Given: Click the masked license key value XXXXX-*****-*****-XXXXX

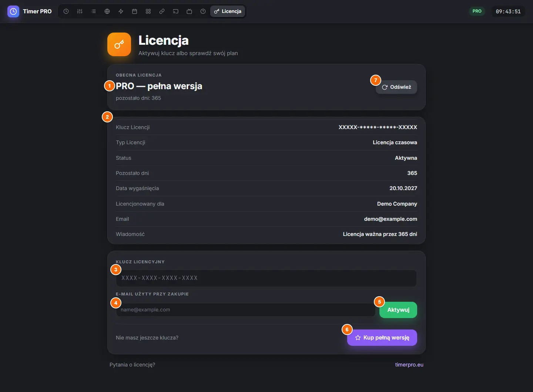Looking at the screenshot, I should pos(378,127).
